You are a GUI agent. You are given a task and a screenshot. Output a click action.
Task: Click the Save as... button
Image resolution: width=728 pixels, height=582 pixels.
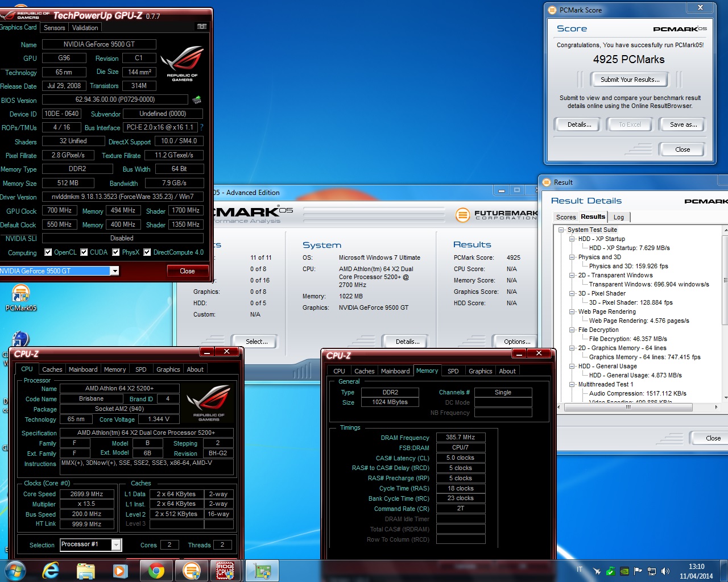(x=683, y=124)
